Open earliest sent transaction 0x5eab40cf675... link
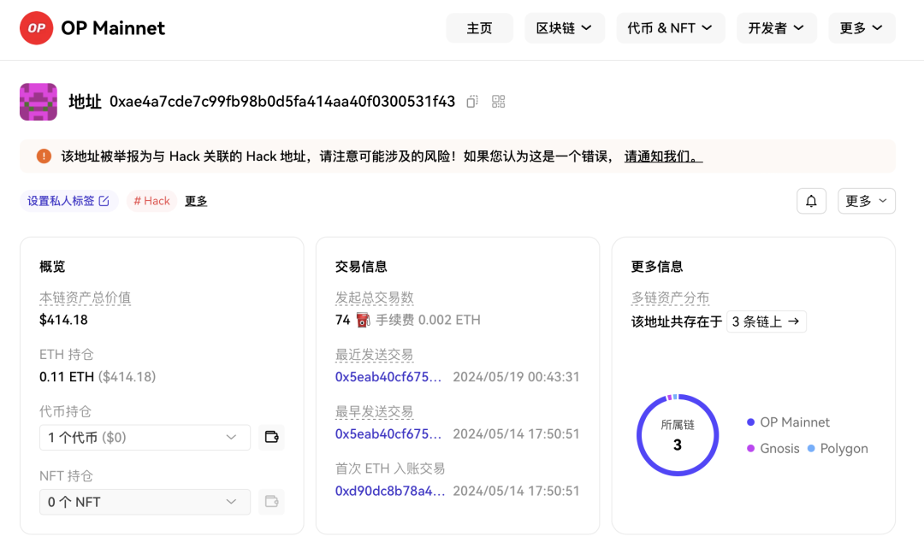 (x=388, y=434)
